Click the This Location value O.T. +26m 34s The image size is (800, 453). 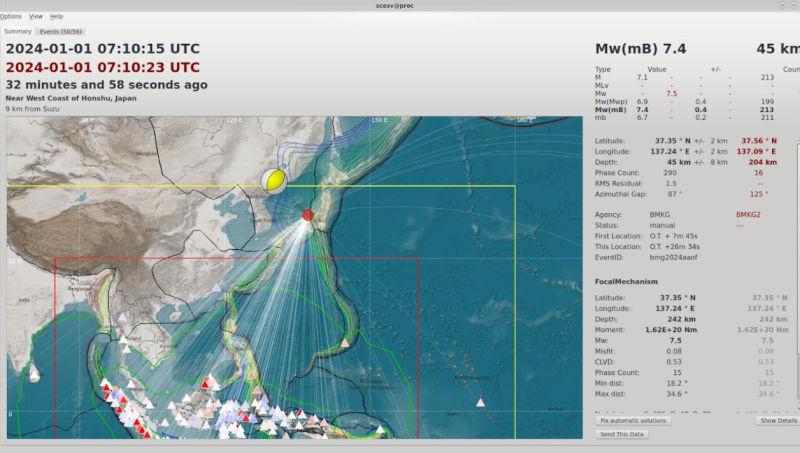click(674, 247)
